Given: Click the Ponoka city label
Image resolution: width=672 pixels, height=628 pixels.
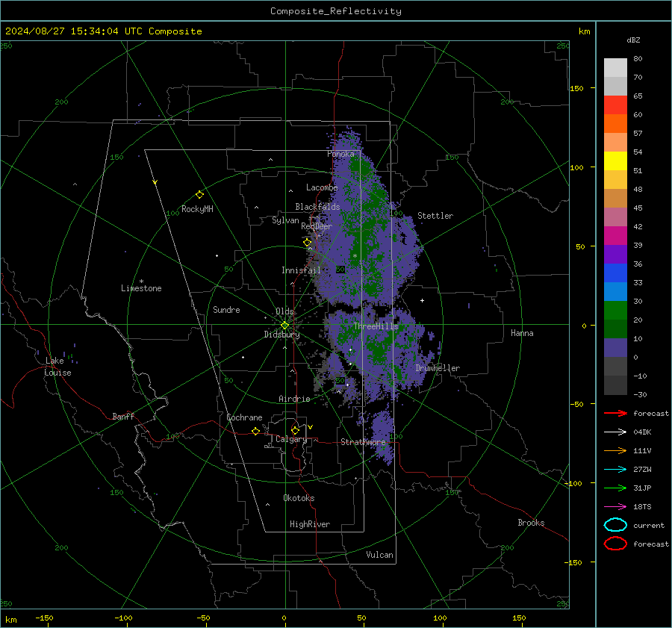Looking at the screenshot, I should point(340,154).
